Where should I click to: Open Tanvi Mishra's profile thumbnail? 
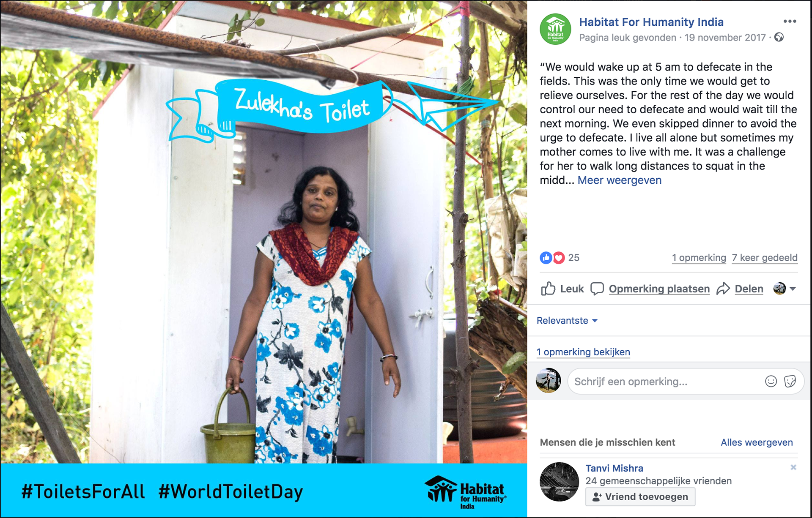pyautogui.click(x=559, y=482)
